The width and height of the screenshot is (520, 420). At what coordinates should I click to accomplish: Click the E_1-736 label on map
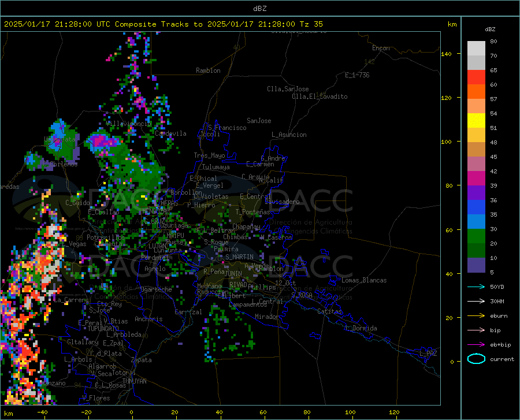tap(357, 75)
